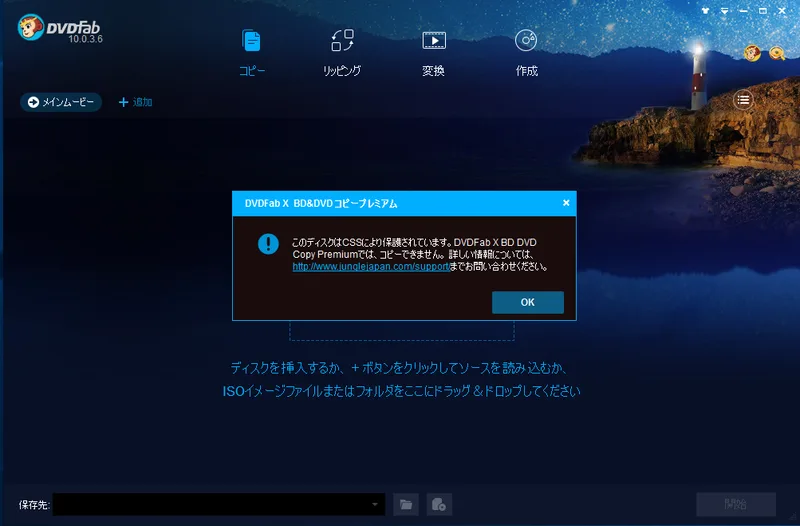Click the main movie (メインムービー) mode button
800x526 pixels.
click(61, 102)
